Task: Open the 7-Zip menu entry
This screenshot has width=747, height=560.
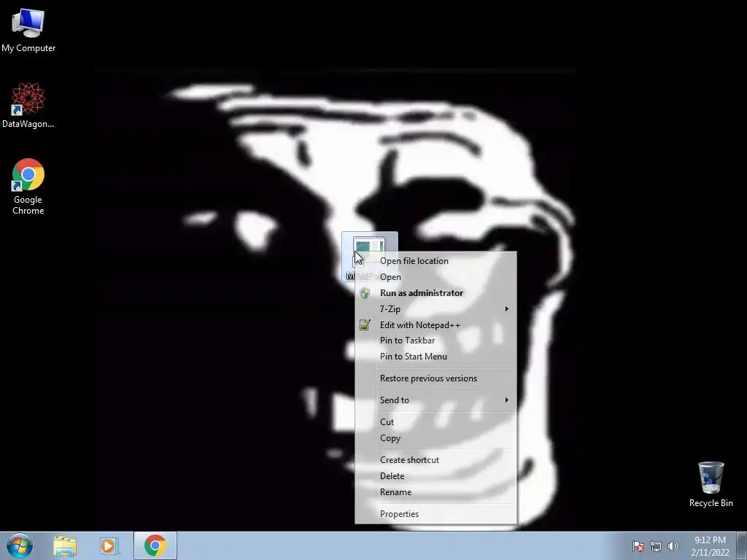Action: click(x=436, y=309)
